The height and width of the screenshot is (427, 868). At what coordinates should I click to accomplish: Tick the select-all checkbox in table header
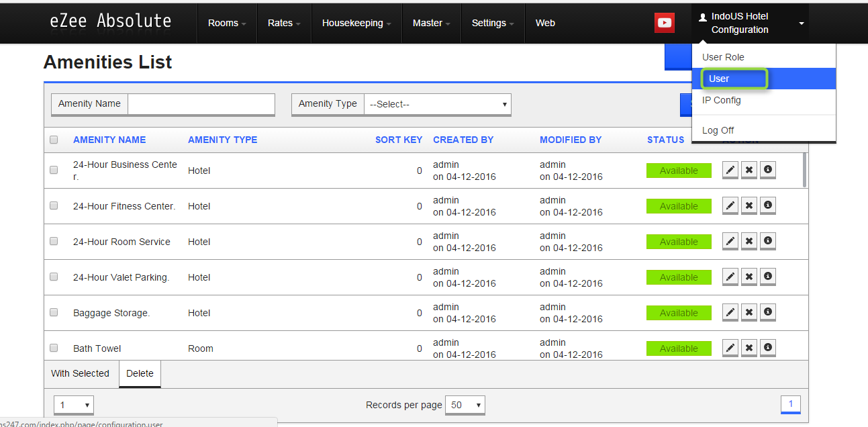coord(54,140)
